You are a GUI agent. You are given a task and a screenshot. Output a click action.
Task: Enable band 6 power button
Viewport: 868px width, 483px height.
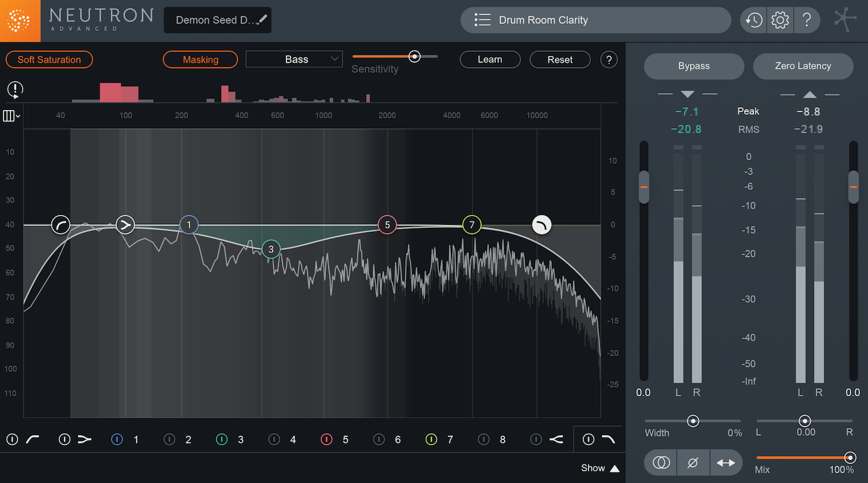pyautogui.click(x=379, y=439)
